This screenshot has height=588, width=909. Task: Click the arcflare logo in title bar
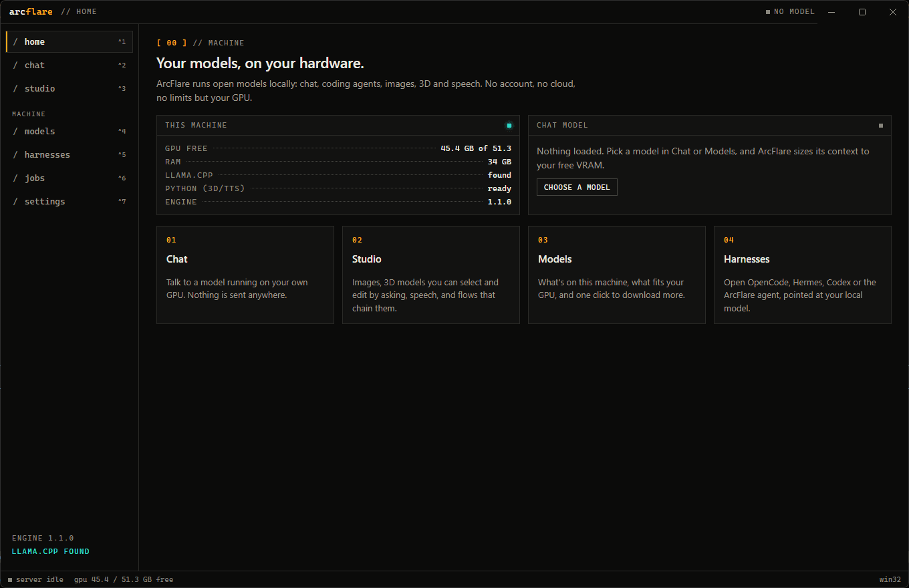point(31,11)
